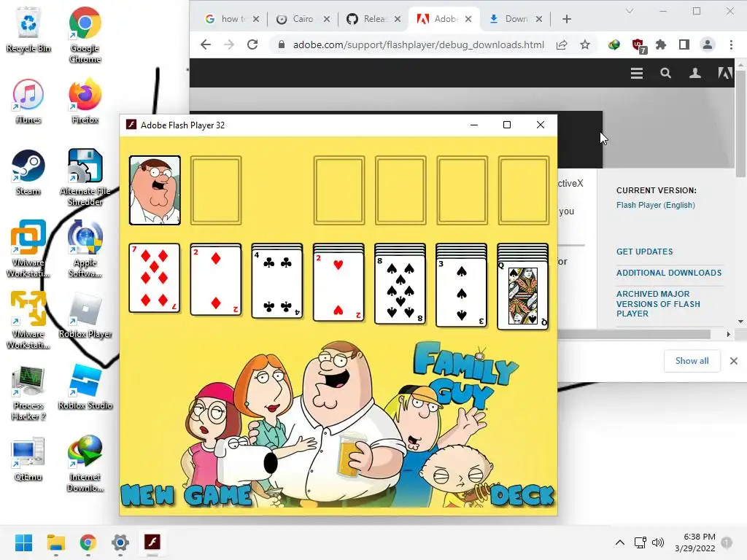
Task: Click the share page icon in address bar
Action: pyautogui.click(x=562, y=44)
